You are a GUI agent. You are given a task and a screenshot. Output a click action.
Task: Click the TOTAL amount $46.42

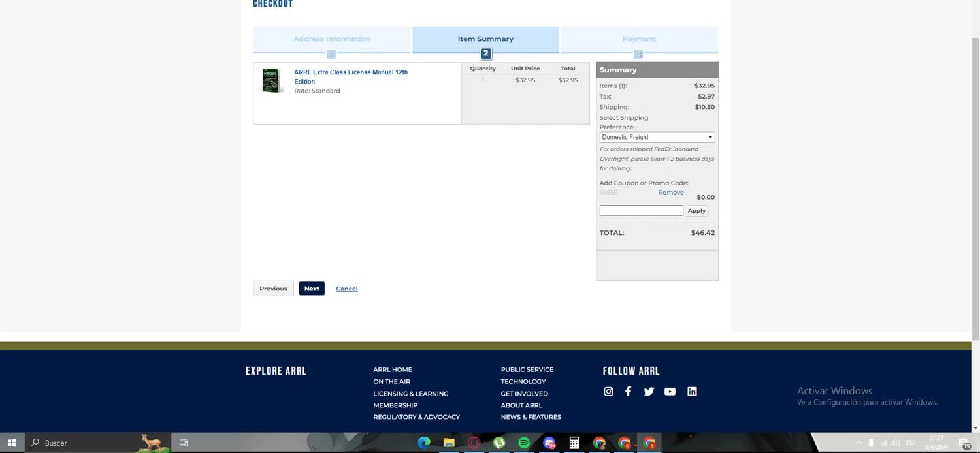coord(703,233)
